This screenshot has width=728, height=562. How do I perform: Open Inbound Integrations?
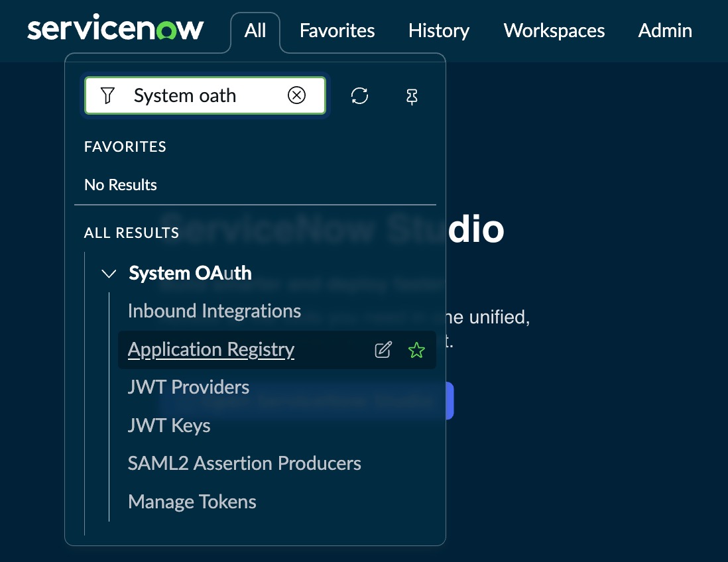[214, 311]
